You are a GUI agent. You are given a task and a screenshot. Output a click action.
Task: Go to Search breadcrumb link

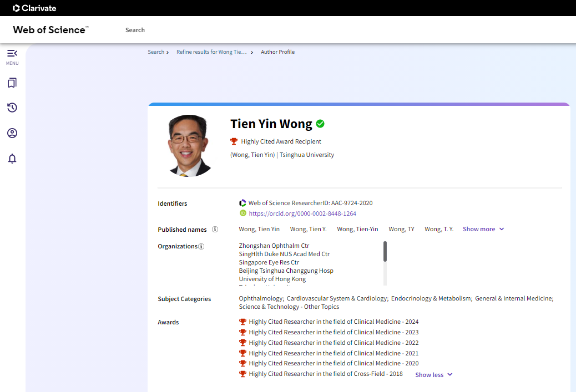(156, 52)
